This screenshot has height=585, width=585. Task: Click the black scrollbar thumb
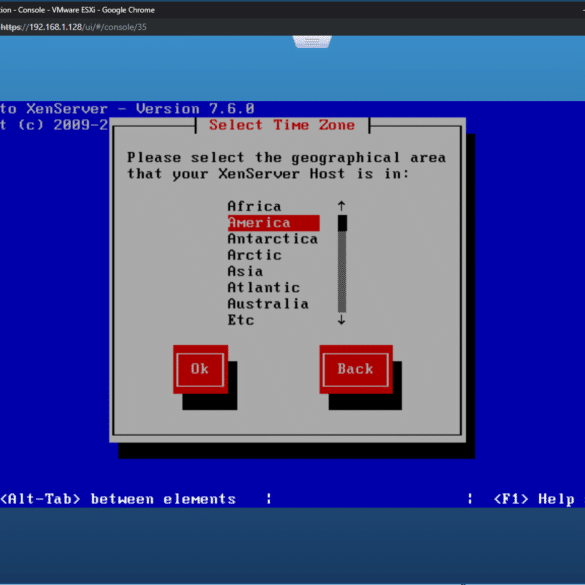342,223
